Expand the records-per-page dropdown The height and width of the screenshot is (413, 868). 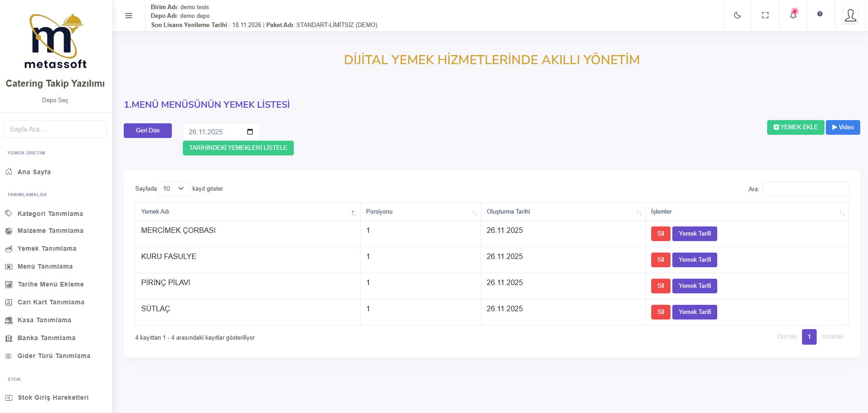point(174,189)
